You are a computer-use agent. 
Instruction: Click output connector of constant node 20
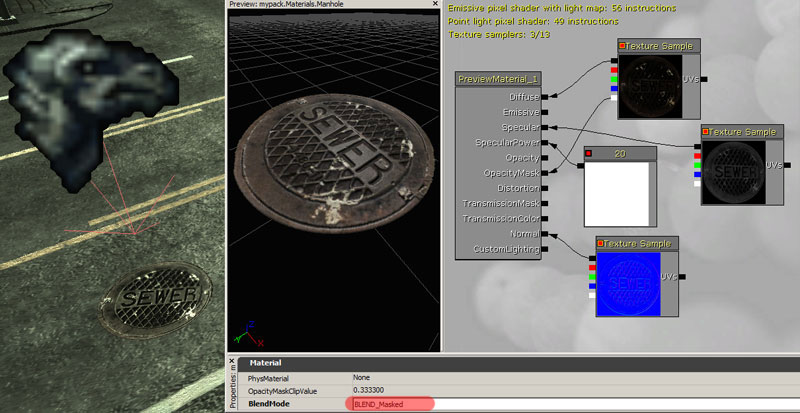[580, 165]
